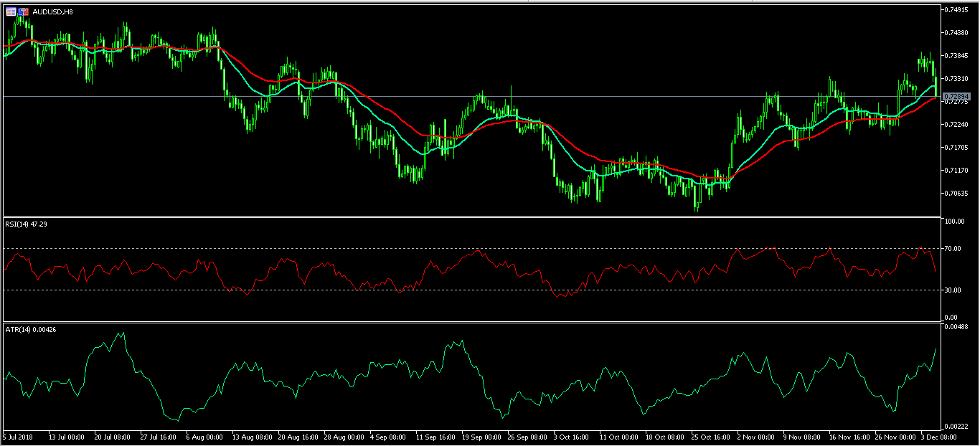Click the 3 Oct 16:00 time label
The height and width of the screenshot is (446, 980).
(x=571, y=436)
